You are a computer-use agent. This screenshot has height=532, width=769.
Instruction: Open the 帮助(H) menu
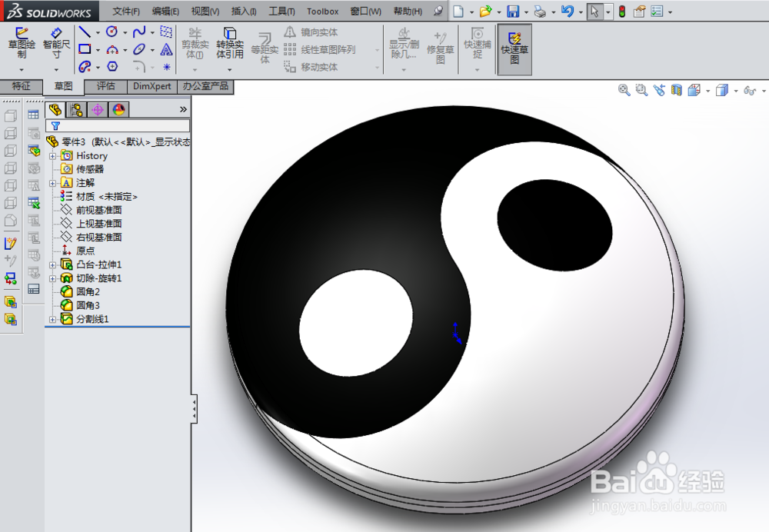point(408,12)
